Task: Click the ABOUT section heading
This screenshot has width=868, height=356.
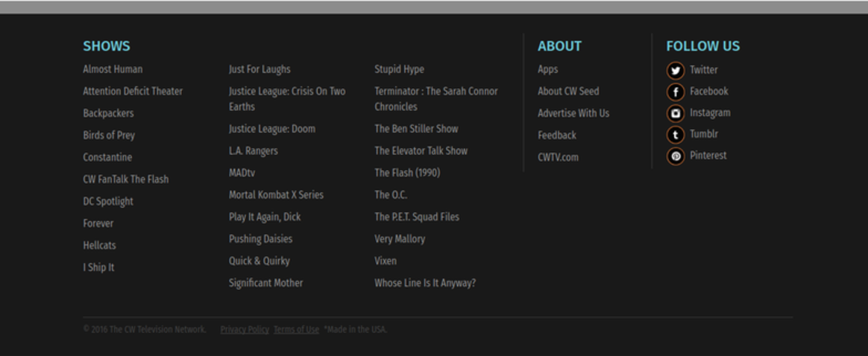Action: (x=560, y=46)
